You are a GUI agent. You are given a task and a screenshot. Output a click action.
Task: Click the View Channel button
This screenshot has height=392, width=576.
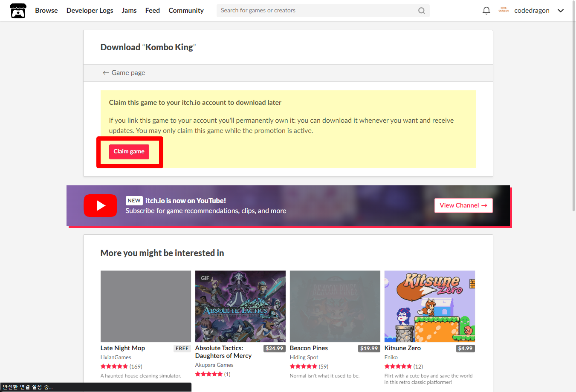[463, 205]
